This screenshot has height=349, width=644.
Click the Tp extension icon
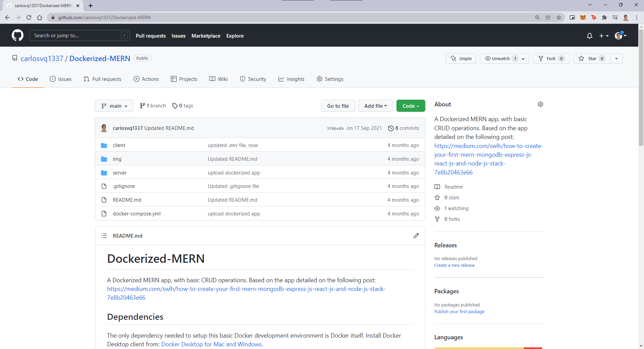(x=594, y=17)
